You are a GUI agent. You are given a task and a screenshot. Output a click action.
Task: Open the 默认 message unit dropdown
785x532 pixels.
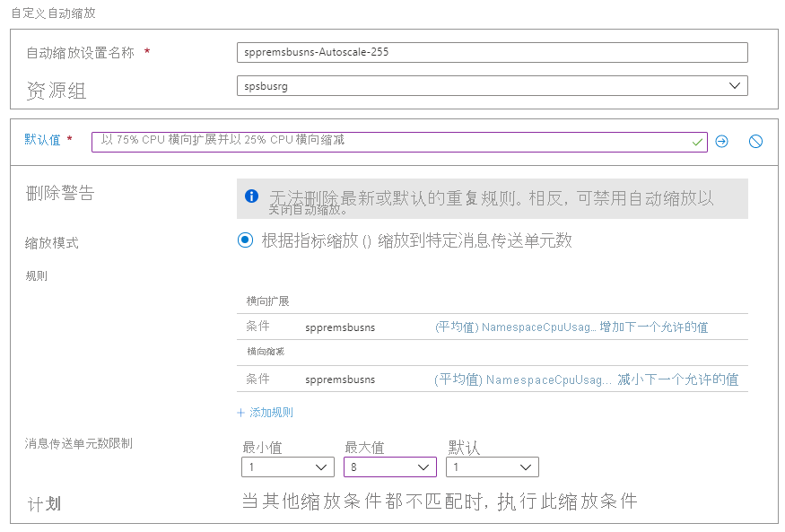coord(493,467)
